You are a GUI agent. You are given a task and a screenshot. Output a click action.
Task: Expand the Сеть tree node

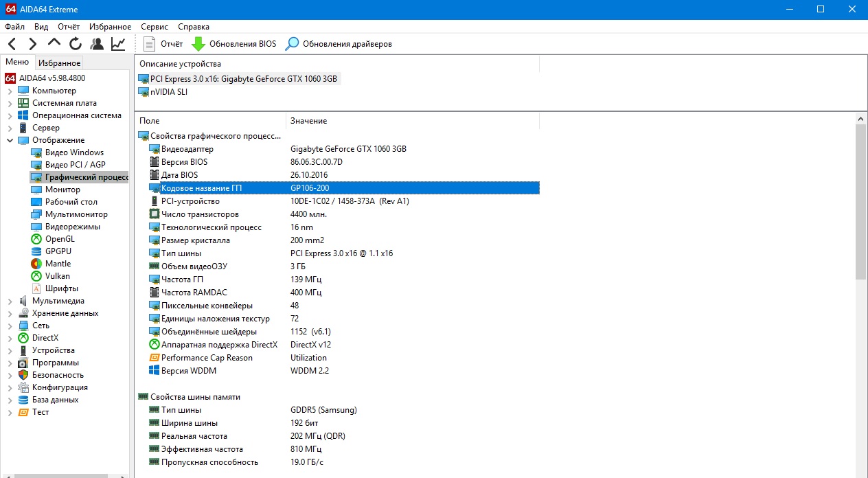pyautogui.click(x=10, y=326)
